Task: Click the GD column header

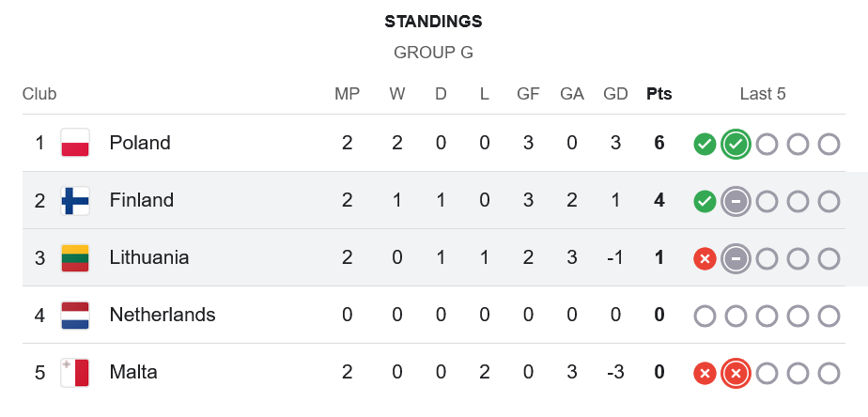Action: 615,94
